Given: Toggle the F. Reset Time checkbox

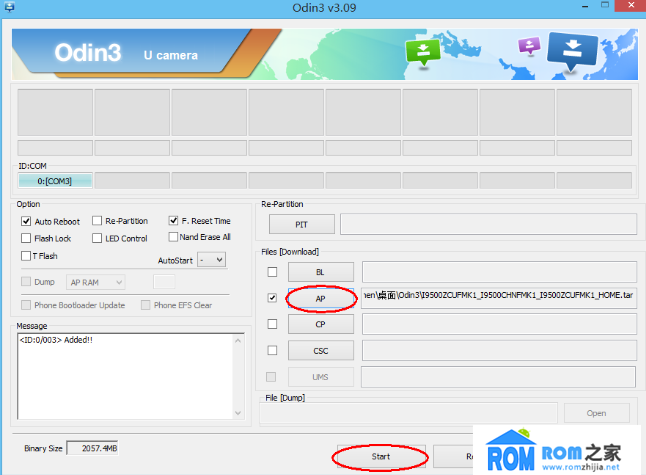Looking at the screenshot, I should [173, 220].
